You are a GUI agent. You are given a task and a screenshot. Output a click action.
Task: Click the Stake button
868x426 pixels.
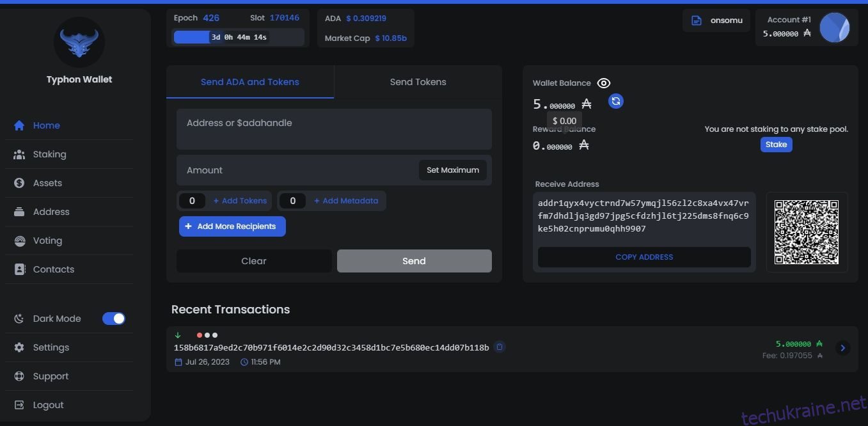click(777, 145)
